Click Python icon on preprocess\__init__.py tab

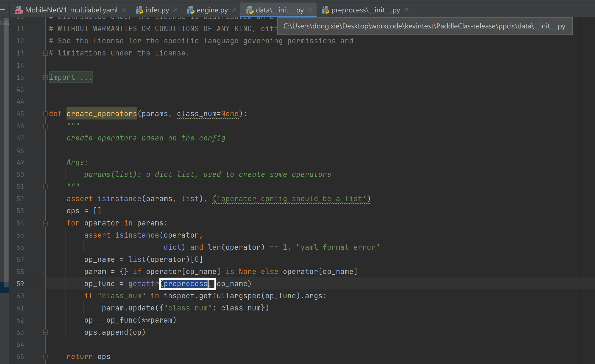[x=325, y=10]
